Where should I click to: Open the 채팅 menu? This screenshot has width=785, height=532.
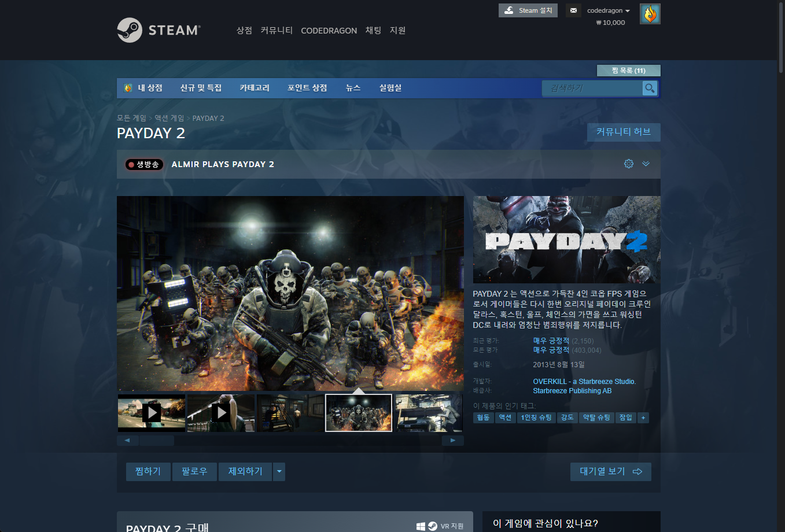point(373,30)
